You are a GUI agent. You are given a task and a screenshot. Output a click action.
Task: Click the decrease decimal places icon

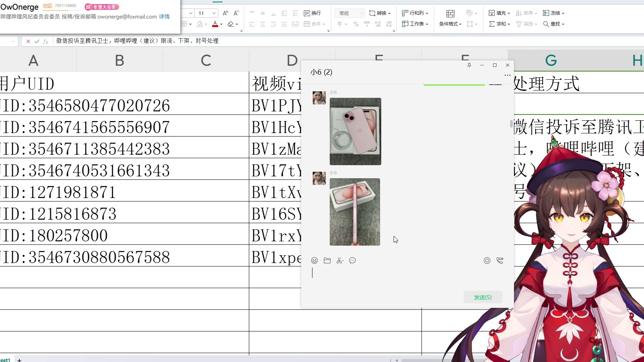pyautogui.click(x=389, y=24)
